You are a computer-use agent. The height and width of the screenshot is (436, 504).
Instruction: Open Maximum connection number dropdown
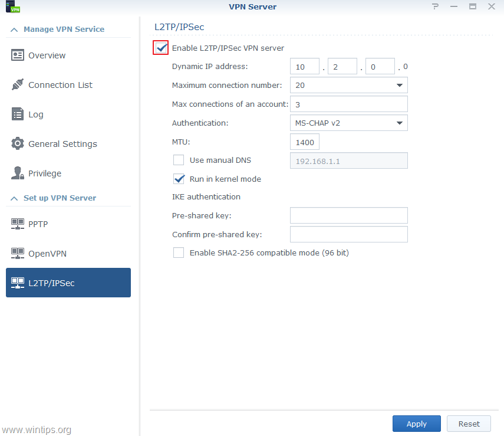click(349, 86)
